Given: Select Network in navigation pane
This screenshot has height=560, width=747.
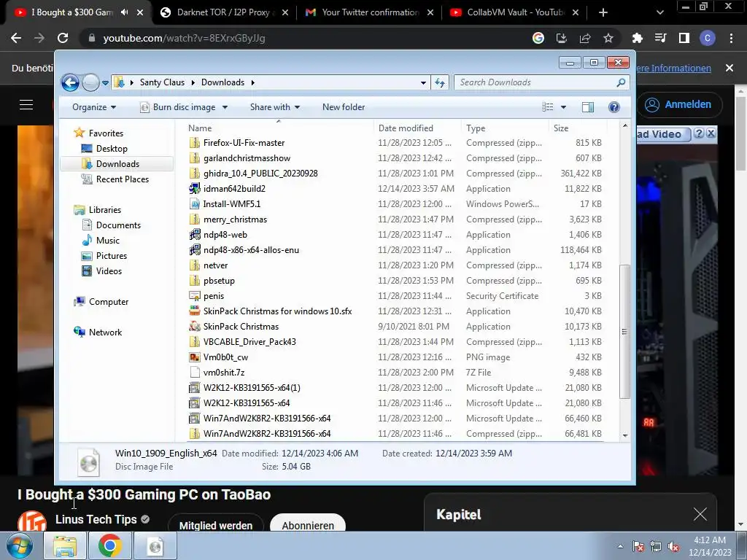Looking at the screenshot, I should click(x=105, y=332).
